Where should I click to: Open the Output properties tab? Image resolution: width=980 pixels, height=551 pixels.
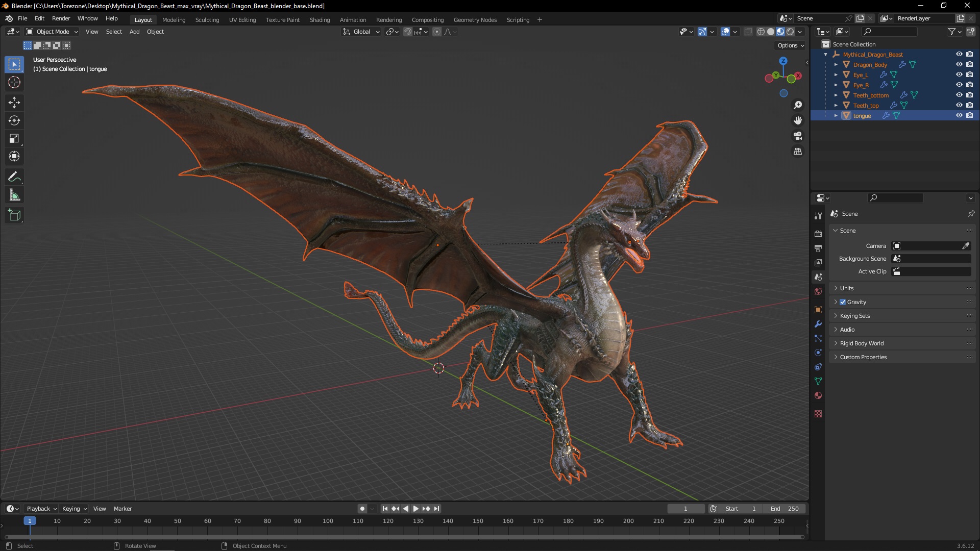click(818, 248)
